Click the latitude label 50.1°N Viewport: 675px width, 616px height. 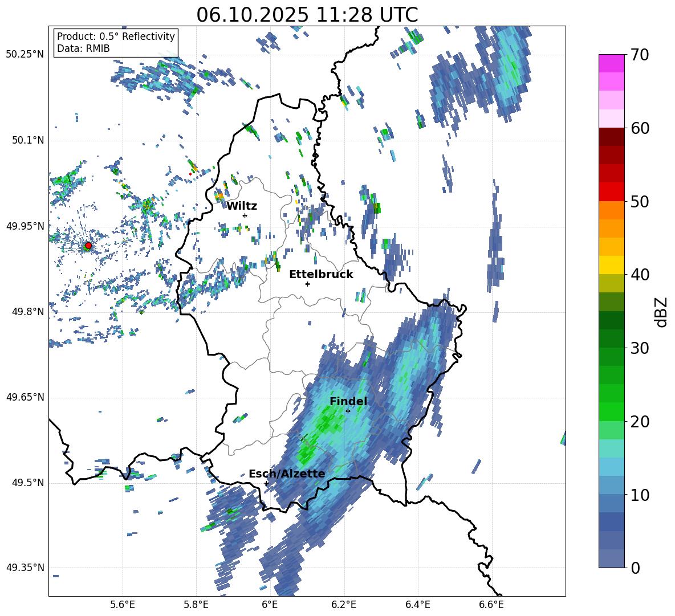[28, 141]
